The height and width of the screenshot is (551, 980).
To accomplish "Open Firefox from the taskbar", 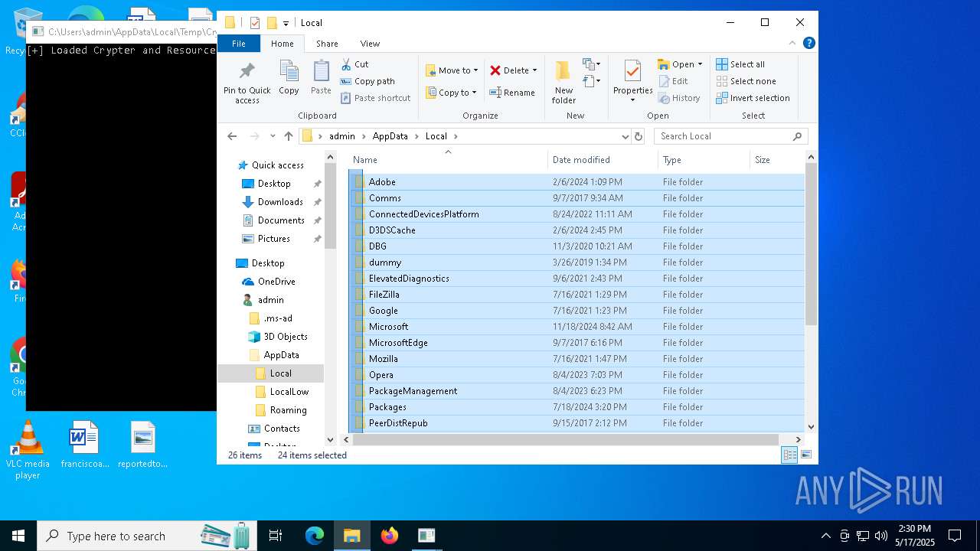I will tap(390, 536).
